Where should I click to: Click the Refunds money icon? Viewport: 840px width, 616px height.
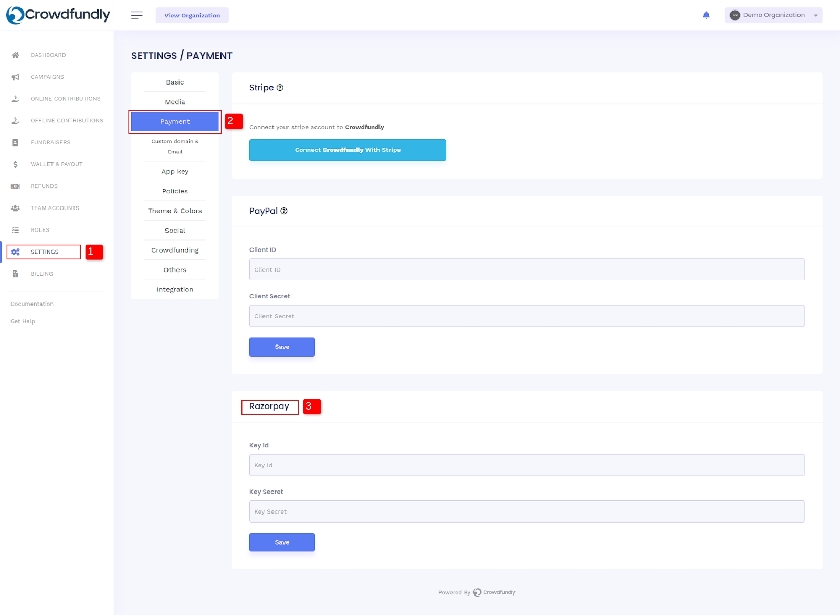pyautogui.click(x=15, y=186)
